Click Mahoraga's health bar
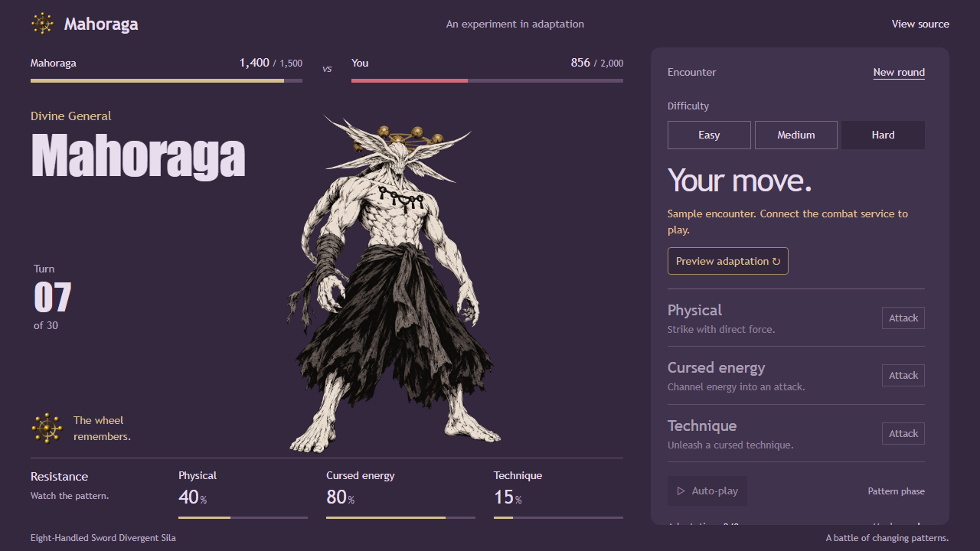Screen dimensions: 980x551 point(166,80)
